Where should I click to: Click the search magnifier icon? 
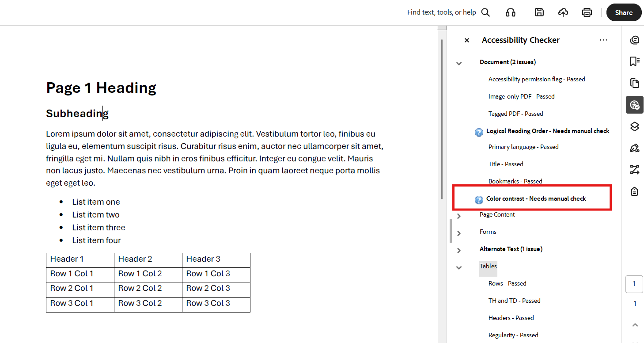[x=485, y=12]
